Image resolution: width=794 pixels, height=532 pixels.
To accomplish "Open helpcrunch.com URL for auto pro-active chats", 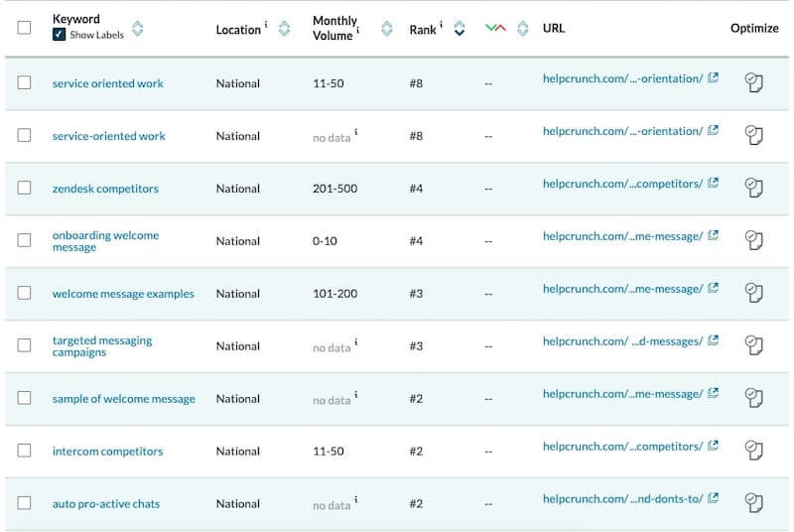I will point(623,499).
